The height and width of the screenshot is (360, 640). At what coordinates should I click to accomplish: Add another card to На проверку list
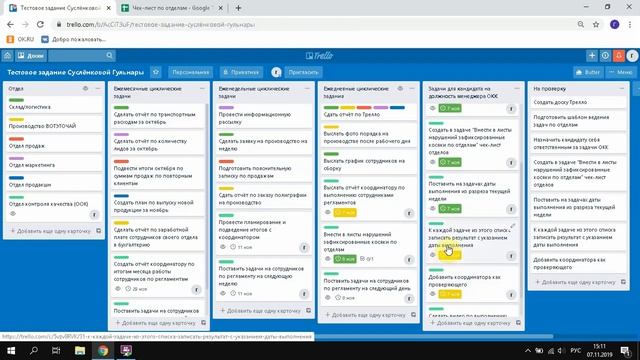coord(575,282)
